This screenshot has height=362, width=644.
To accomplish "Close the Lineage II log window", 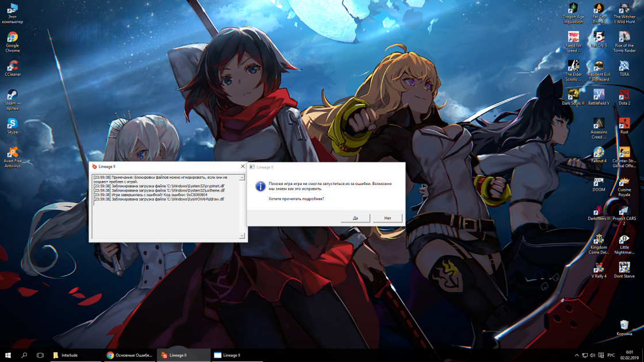I will click(x=243, y=166).
